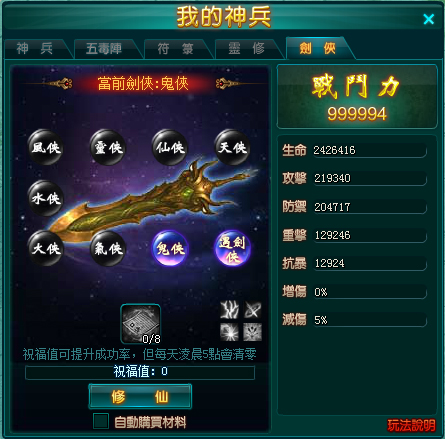Select the 仙俠 orb icon
The image size is (445, 439).
tap(170, 147)
